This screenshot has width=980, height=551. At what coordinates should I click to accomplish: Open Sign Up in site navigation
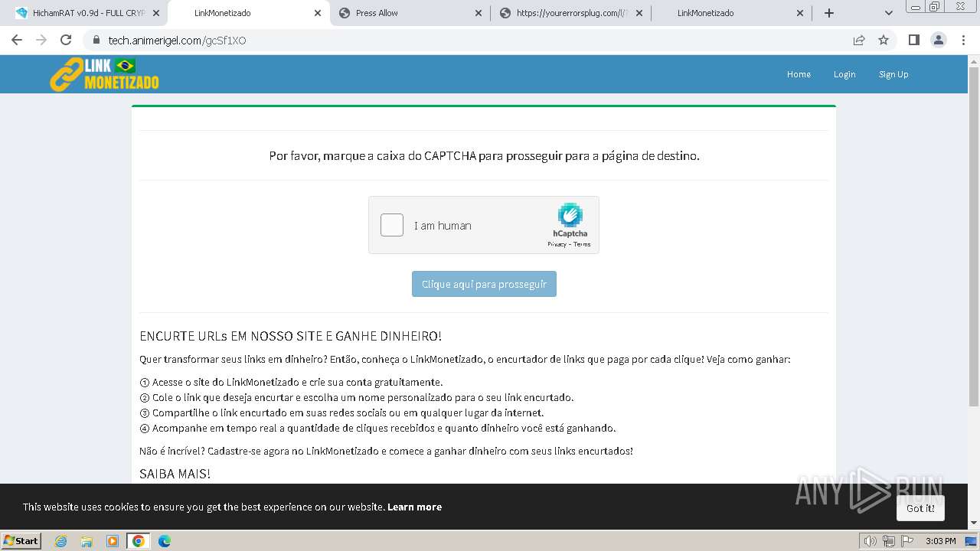[x=893, y=74]
